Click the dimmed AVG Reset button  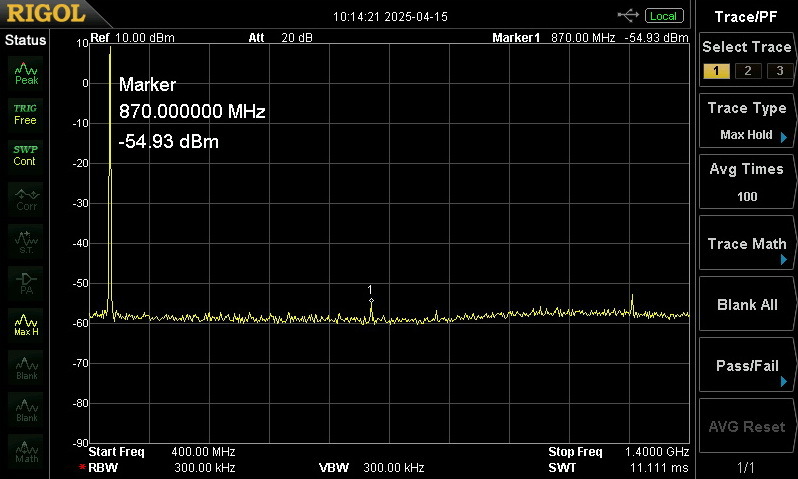click(x=747, y=427)
